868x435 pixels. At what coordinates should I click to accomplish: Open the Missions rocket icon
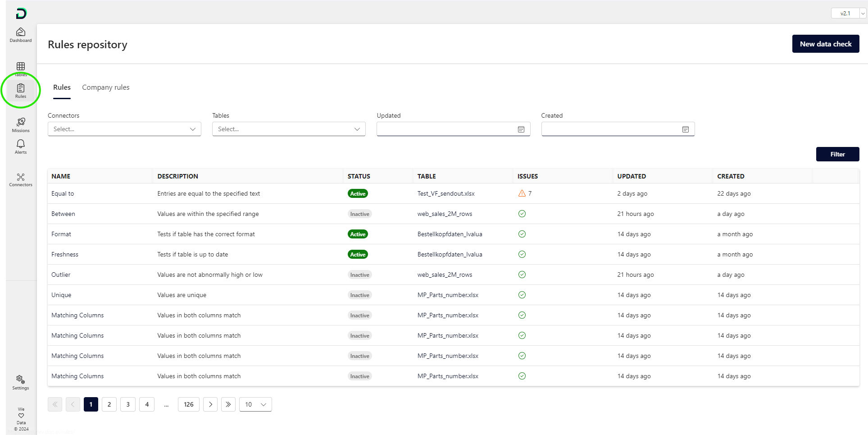point(21,124)
